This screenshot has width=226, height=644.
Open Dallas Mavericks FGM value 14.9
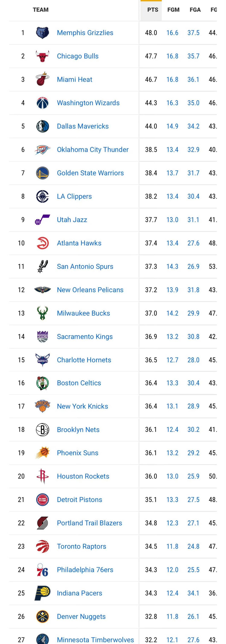click(172, 126)
